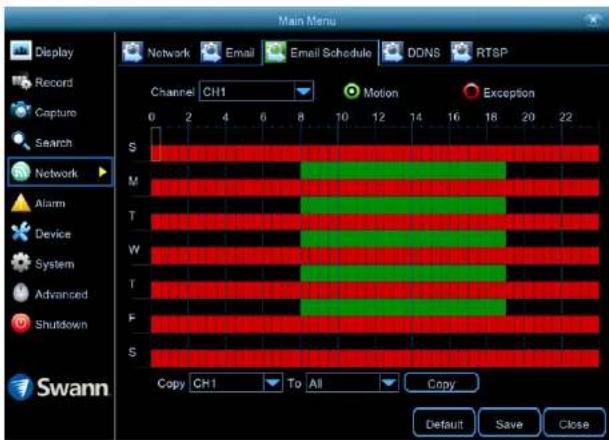Click the DDNS tab icon
This screenshot has width=609, height=440.
tap(392, 52)
